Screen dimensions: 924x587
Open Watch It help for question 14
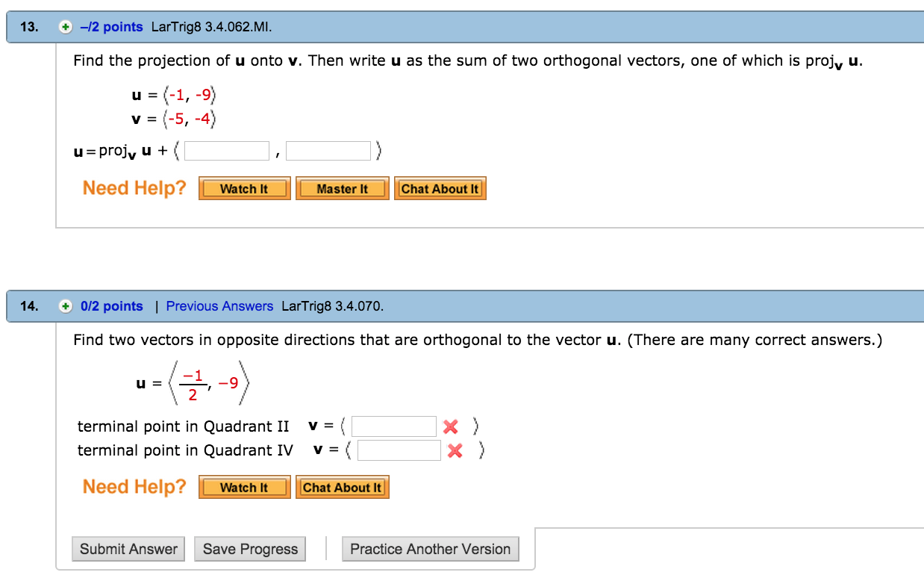(x=244, y=487)
